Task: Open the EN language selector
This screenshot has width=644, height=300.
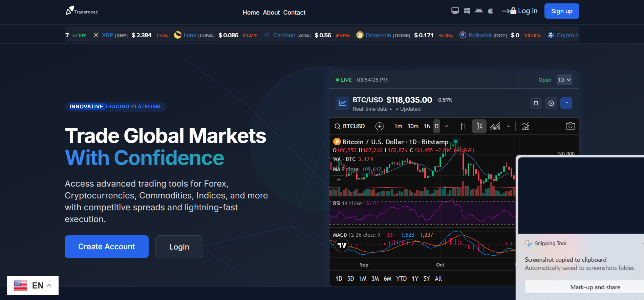Action: pyautogui.click(x=33, y=285)
